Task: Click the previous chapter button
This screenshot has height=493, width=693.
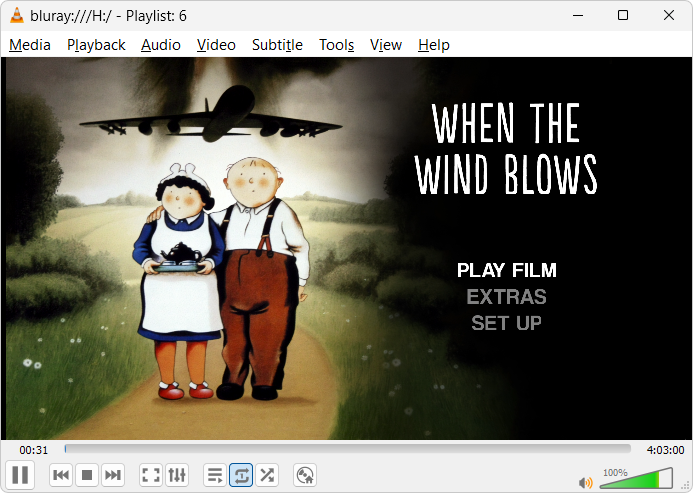Action: tap(61, 475)
